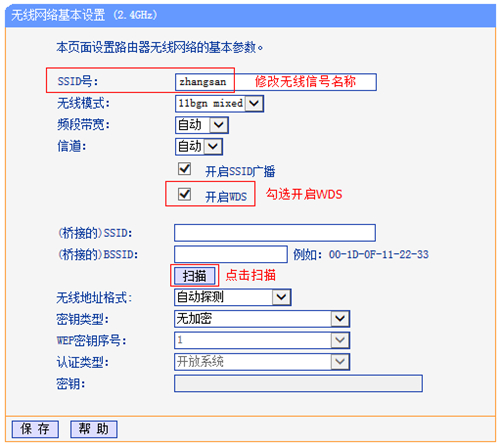Click the (桥接的)BSSID input field
The image size is (500, 446).
(231, 255)
